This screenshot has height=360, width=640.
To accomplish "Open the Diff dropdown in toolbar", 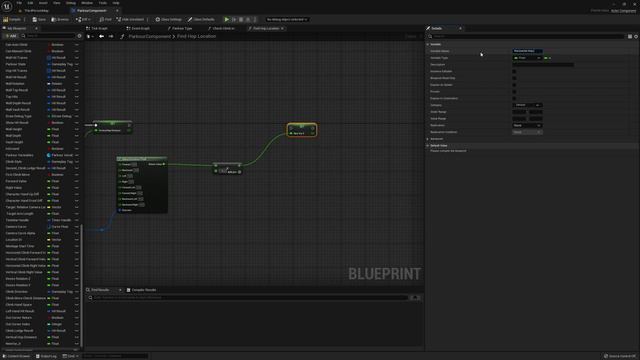I will (83, 19).
